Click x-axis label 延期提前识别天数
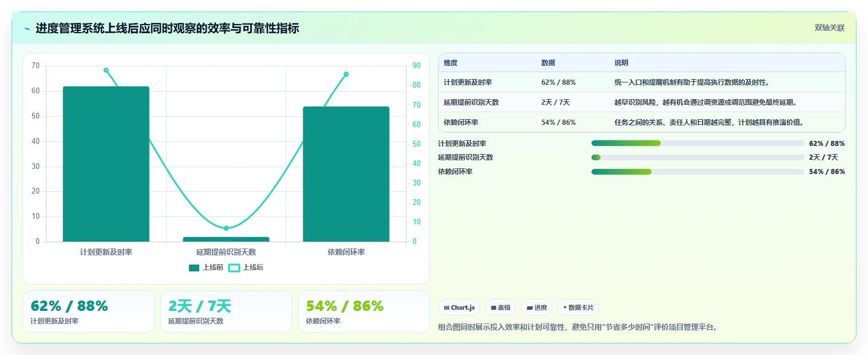The height and width of the screenshot is (355, 868). [226, 252]
